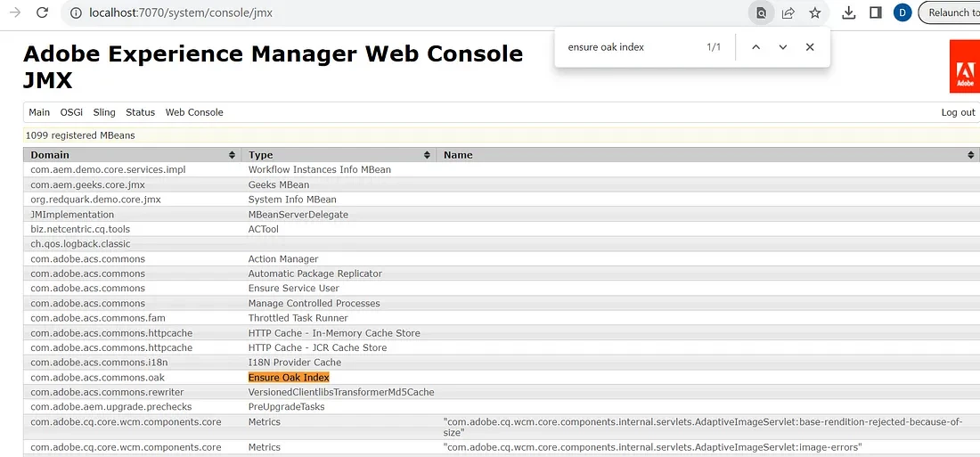Open the profile avatar labeled D
The width and height of the screenshot is (980, 457).
point(902,12)
